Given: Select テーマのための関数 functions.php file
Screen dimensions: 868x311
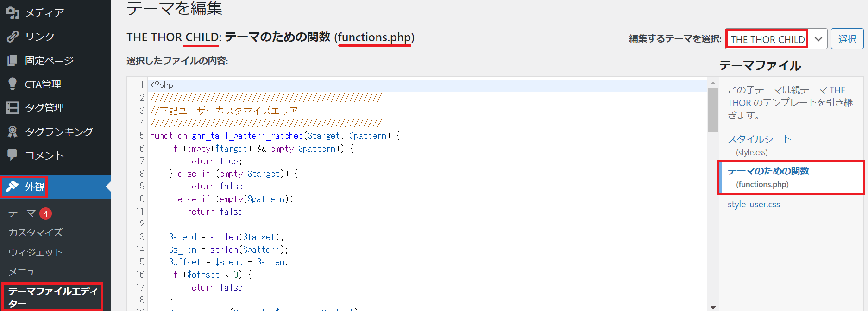Looking at the screenshot, I should tap(768, 171).
